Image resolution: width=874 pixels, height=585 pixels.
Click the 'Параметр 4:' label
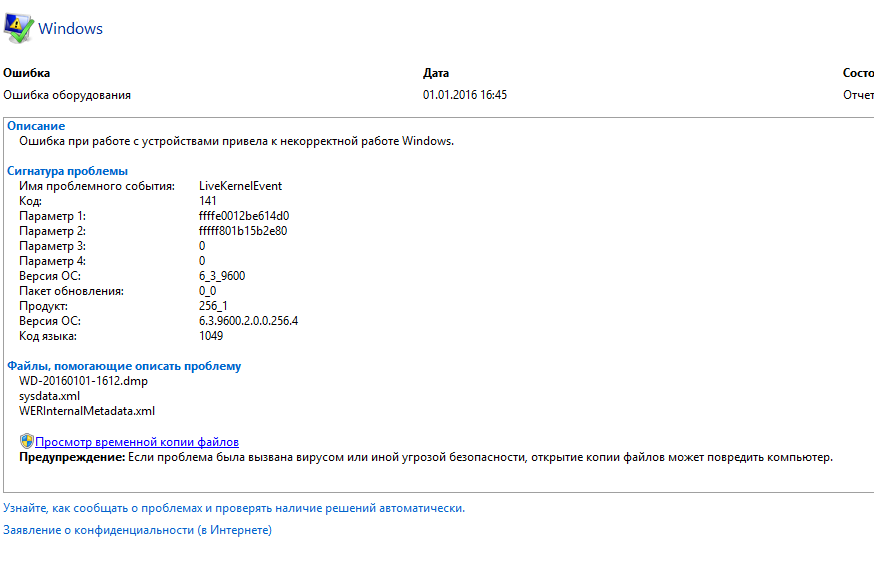coord(52,261)
